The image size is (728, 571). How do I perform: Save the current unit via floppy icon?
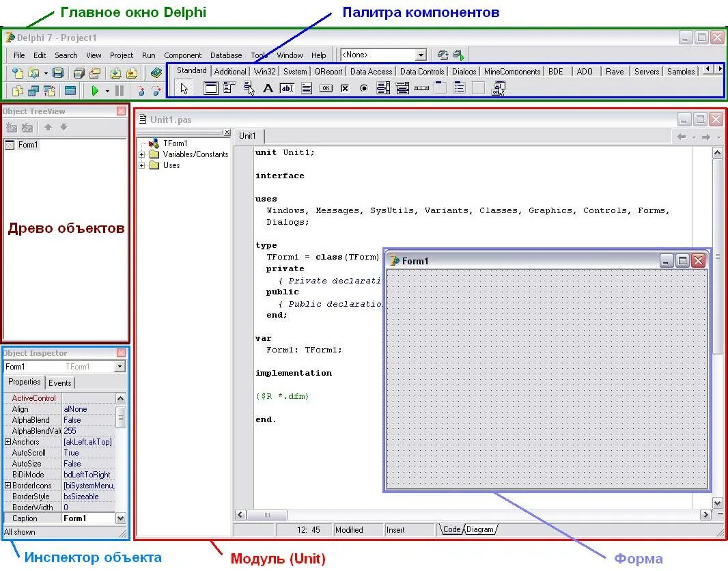tap(57, 72)
